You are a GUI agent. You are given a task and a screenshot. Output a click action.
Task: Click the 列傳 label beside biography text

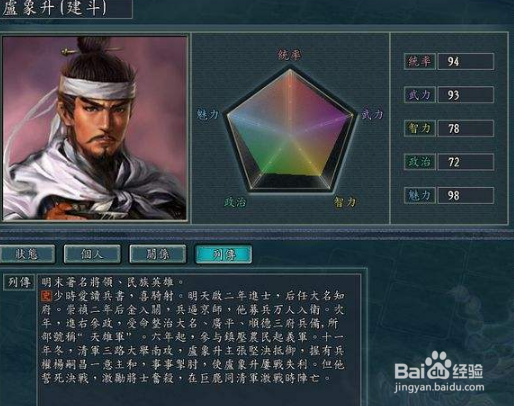19,282
